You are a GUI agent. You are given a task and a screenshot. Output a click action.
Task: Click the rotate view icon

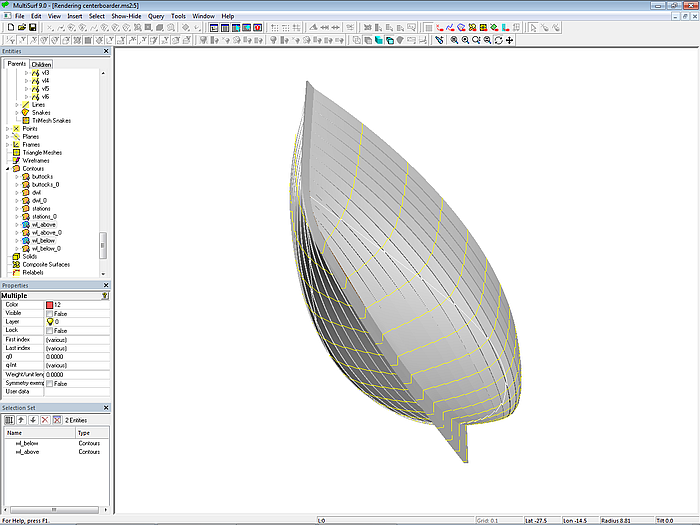tap(499, 40)
